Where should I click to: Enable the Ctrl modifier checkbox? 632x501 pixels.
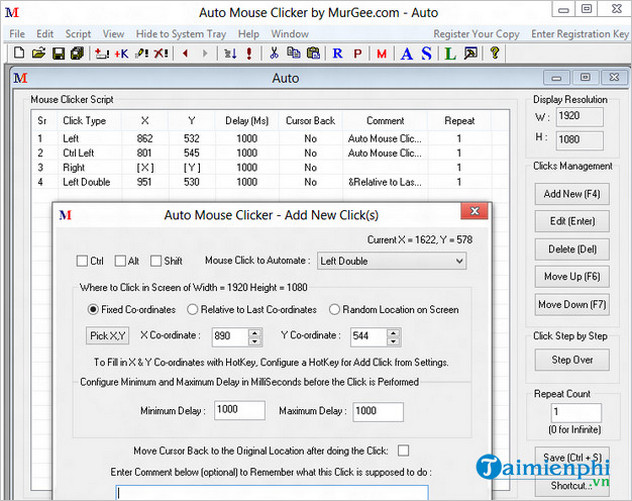82,261
